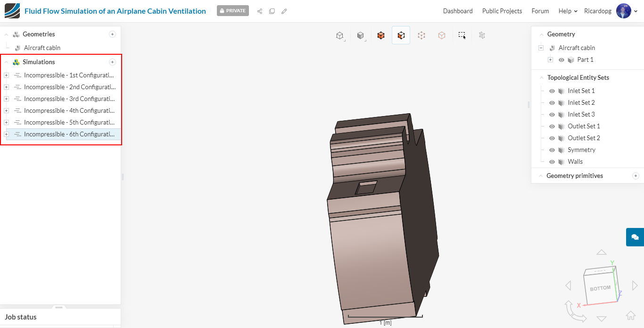Reset view with the home icon

(630, 315)
